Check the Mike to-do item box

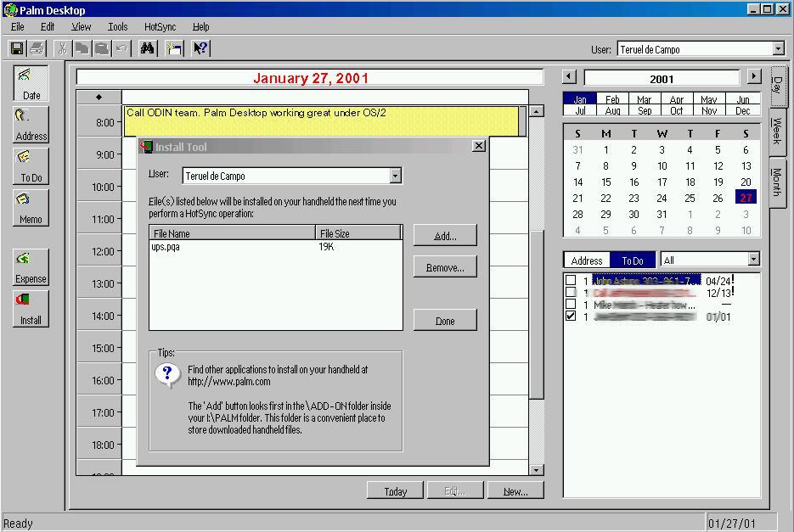(x=571, y=305)
